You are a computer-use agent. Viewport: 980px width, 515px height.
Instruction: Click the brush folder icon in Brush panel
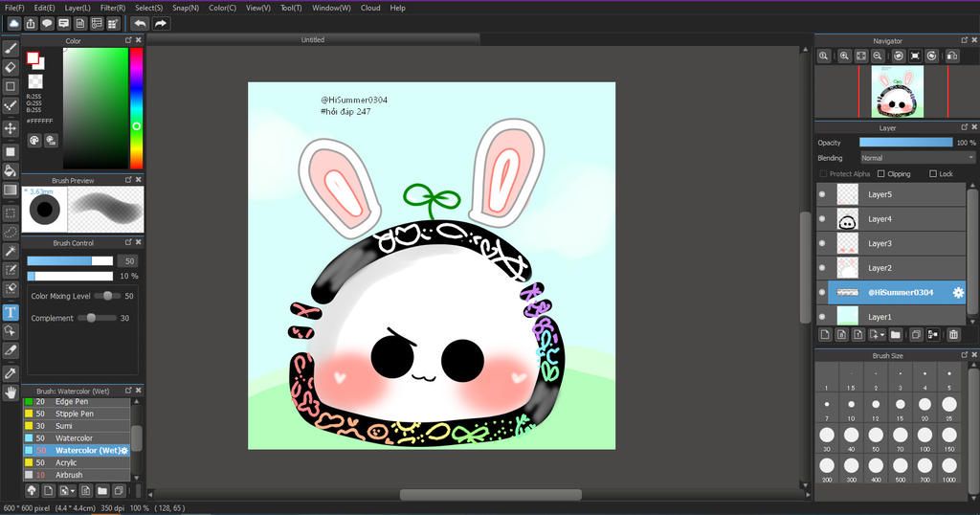pos(101,491)
